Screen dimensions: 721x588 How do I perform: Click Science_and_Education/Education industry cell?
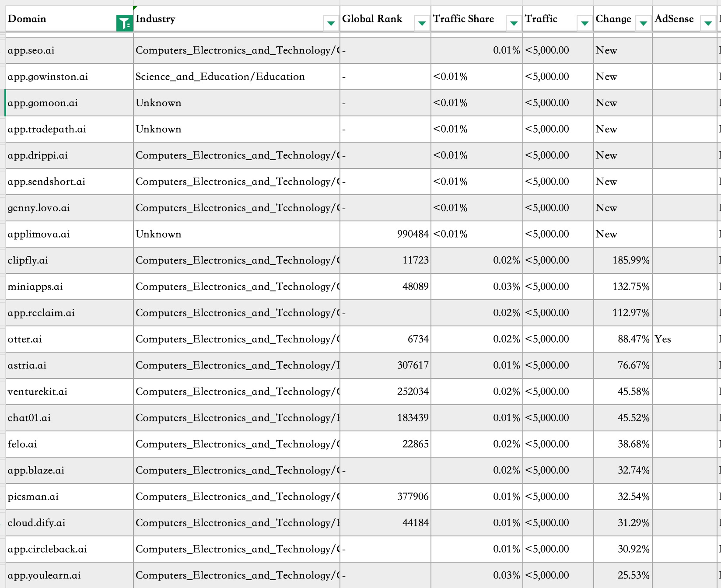pos(237,77)
